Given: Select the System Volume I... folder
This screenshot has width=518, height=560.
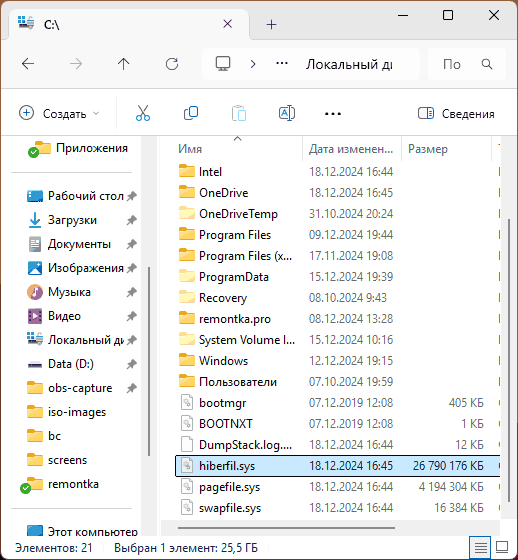Looking at the screenshot, I should tap(237, 340).
